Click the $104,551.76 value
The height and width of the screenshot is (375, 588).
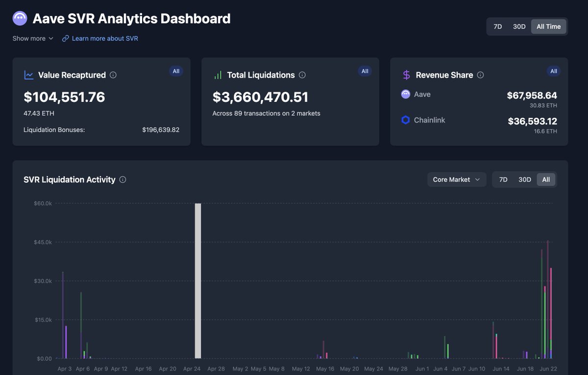point(64,97)
